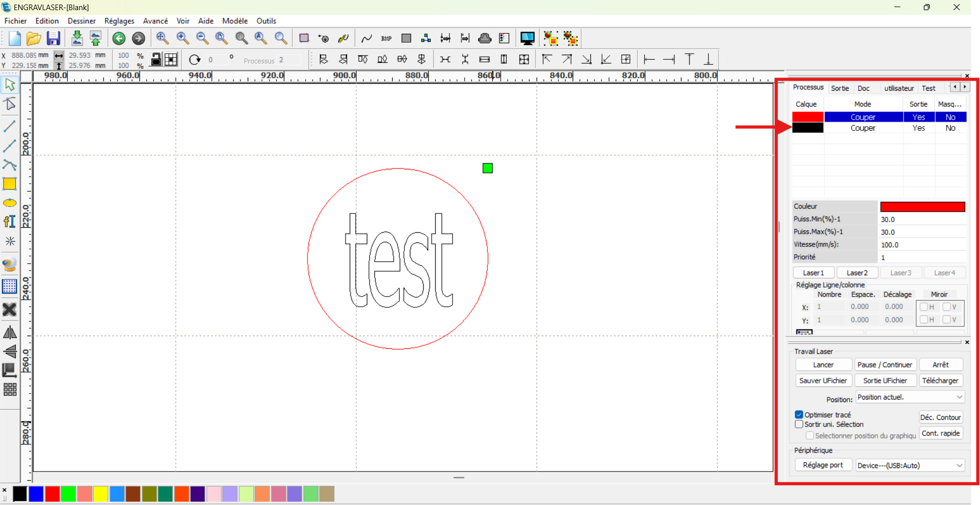Select the line drawing tool

10,126
